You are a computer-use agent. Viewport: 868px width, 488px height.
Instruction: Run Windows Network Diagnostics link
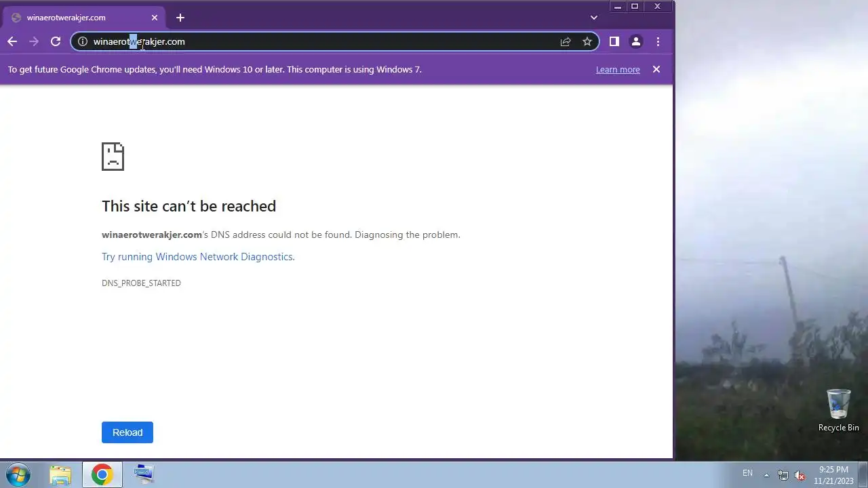[x=197, y=257]
